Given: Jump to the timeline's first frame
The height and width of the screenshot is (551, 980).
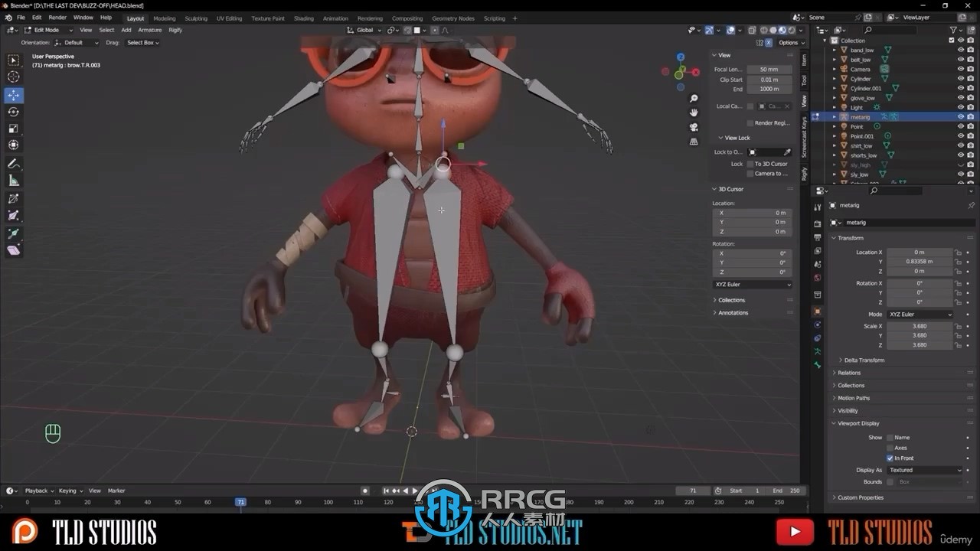Looking at the screenshot, I should (385, 491).
